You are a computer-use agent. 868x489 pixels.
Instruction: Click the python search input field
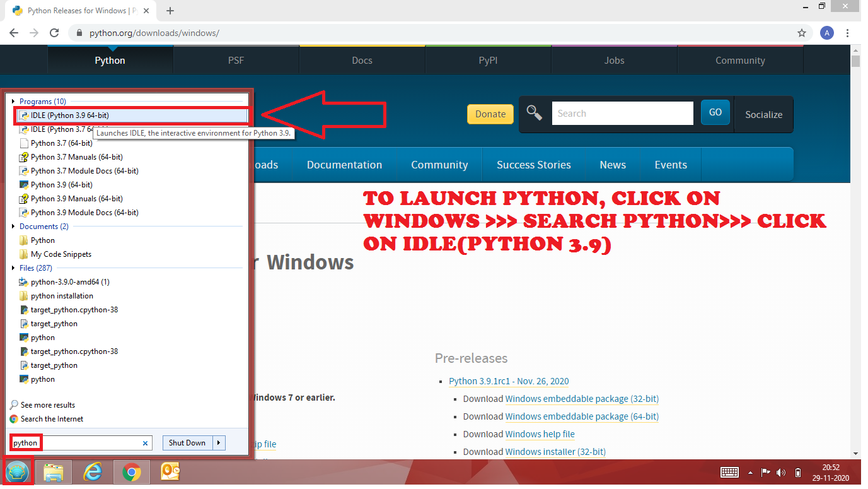coord(76,442)
